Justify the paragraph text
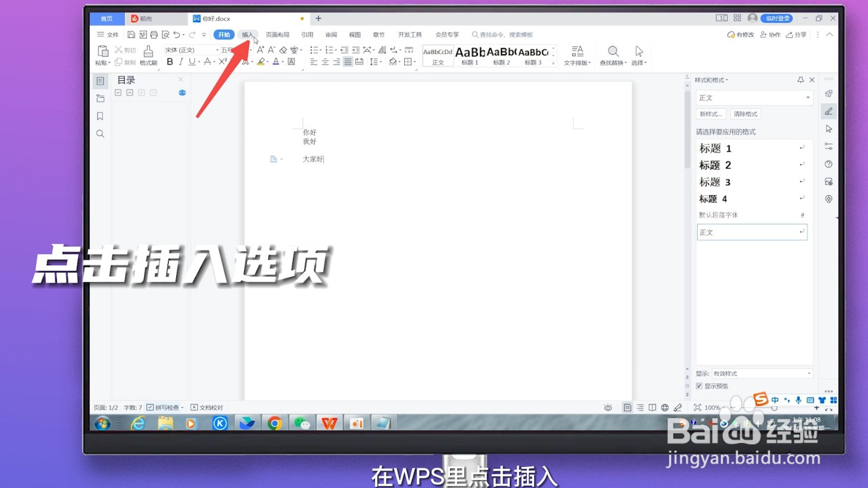Screen dimensions: 868x488 pos(348,62)
